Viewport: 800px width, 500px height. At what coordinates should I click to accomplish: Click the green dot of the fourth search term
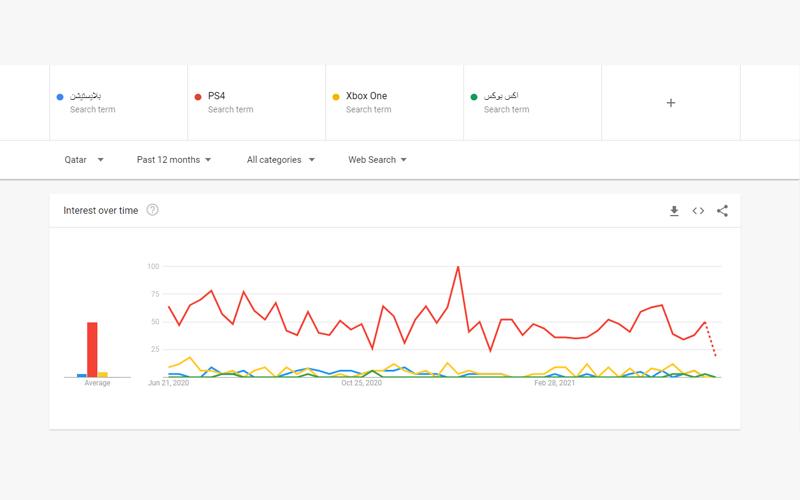click(474, 96)
